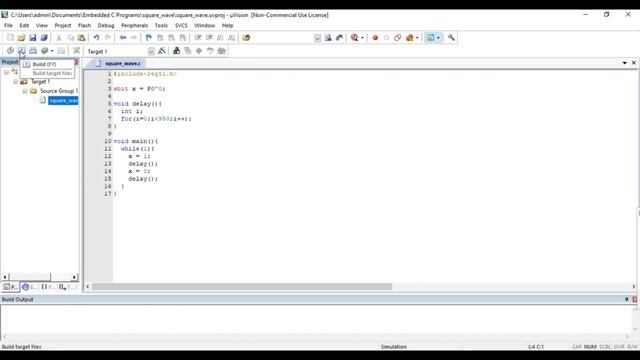Open the Debug menu
Screen dimensions: 640x360
pyautogui.click(x=106, y=25)
